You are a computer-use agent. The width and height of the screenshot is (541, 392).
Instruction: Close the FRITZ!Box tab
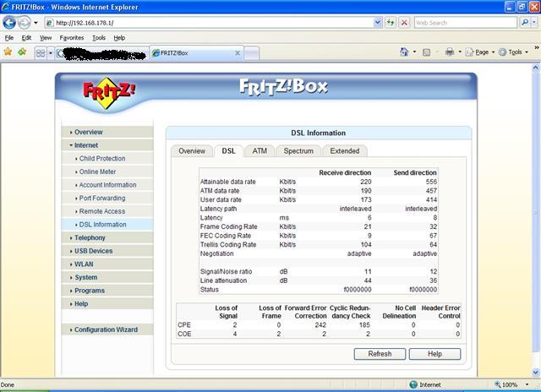pyautogui.click(x=238, y=53)
